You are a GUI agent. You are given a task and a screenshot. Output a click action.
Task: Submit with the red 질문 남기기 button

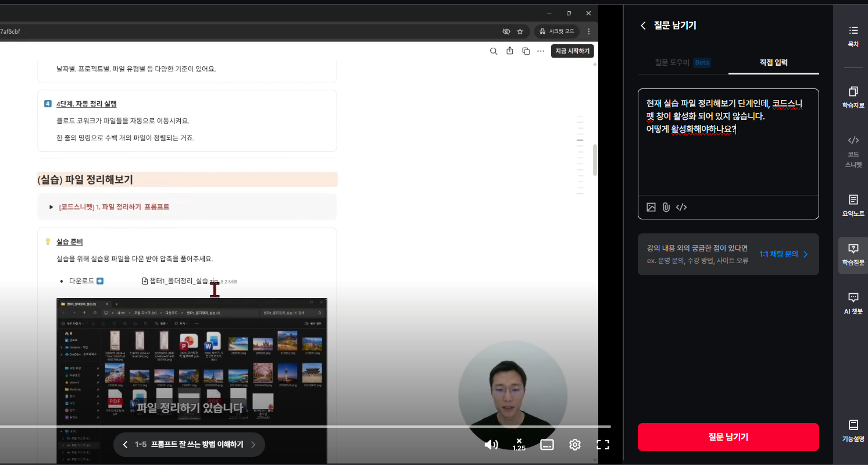coord(728,437)
